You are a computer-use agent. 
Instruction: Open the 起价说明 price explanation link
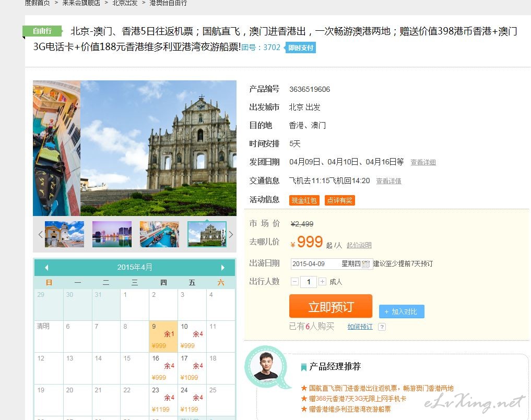(359, 245)
